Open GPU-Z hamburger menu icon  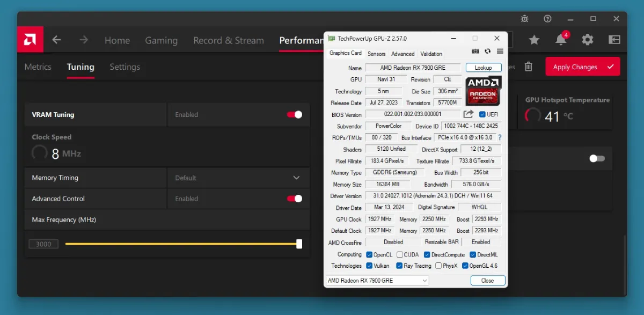tap(500, 52)
